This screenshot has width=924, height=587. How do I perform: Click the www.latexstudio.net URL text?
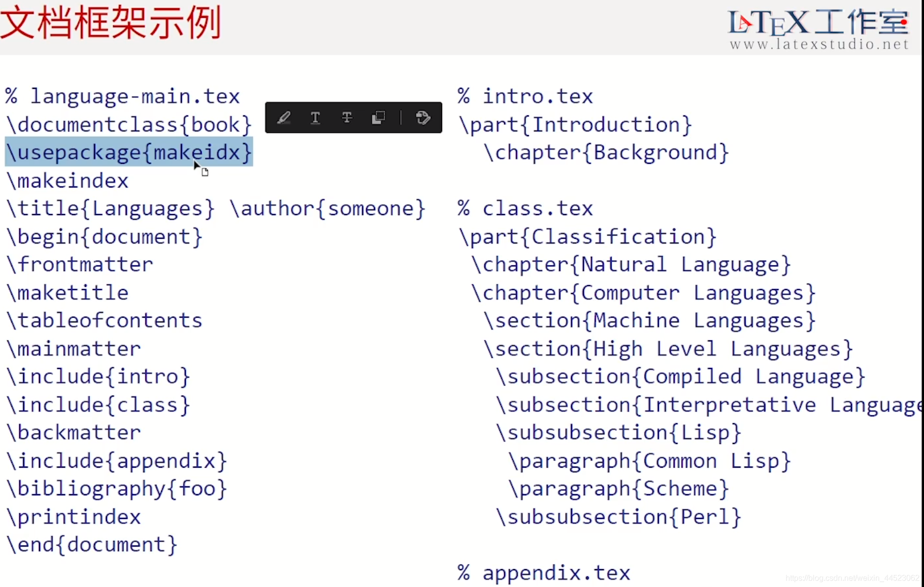pos(819,44)
